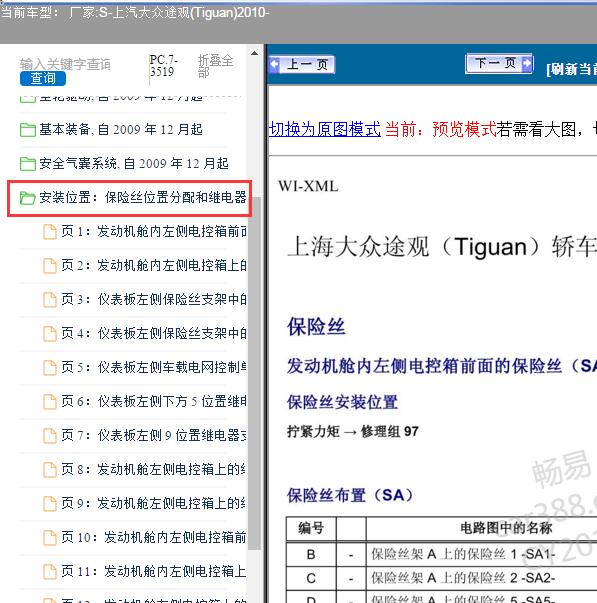Open 页 8：发动机舱左侧电控箱上的

point(154,469)
